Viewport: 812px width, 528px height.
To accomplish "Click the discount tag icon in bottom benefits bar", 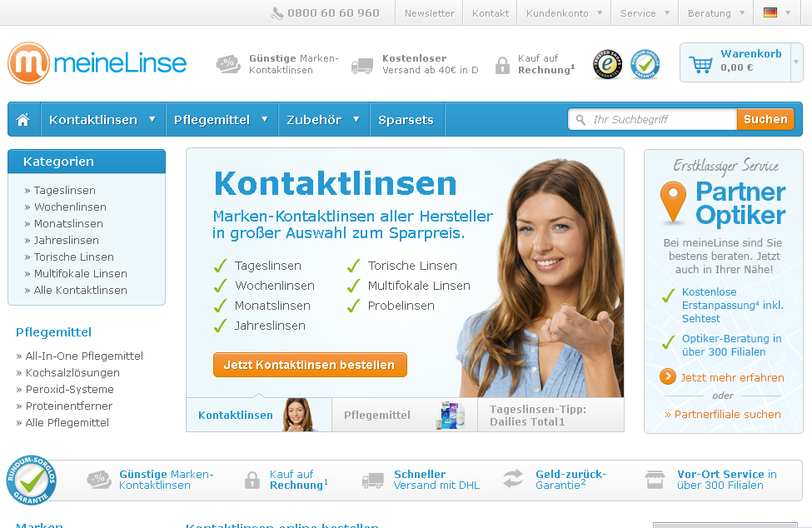I will tap(99, 480).
